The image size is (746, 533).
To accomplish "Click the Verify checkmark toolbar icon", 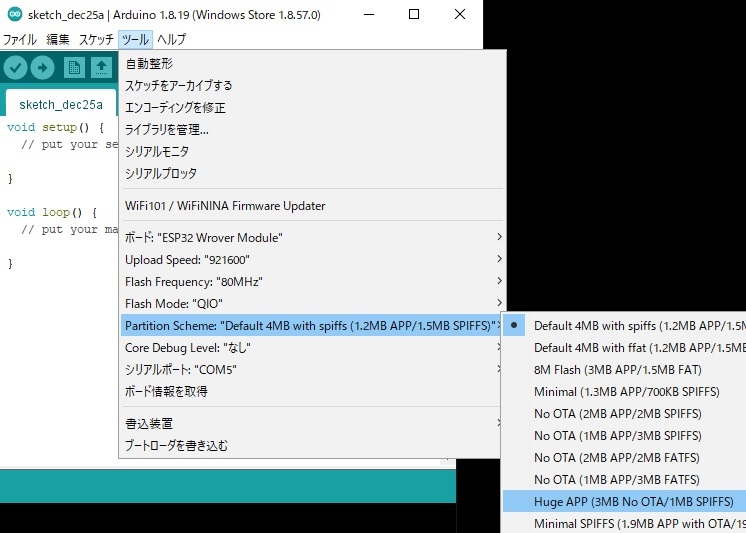I will (x=15, y=68).
